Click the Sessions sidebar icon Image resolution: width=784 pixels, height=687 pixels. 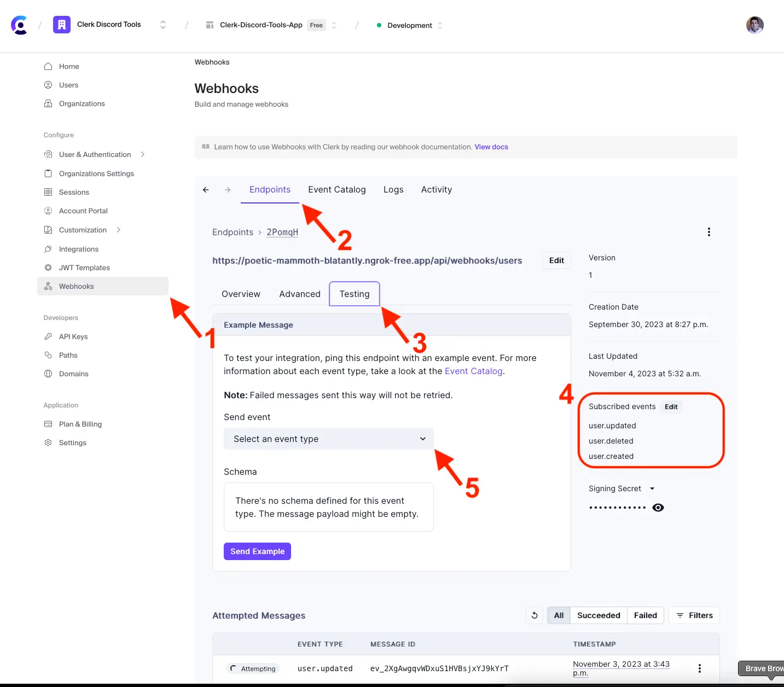[48, 192]
